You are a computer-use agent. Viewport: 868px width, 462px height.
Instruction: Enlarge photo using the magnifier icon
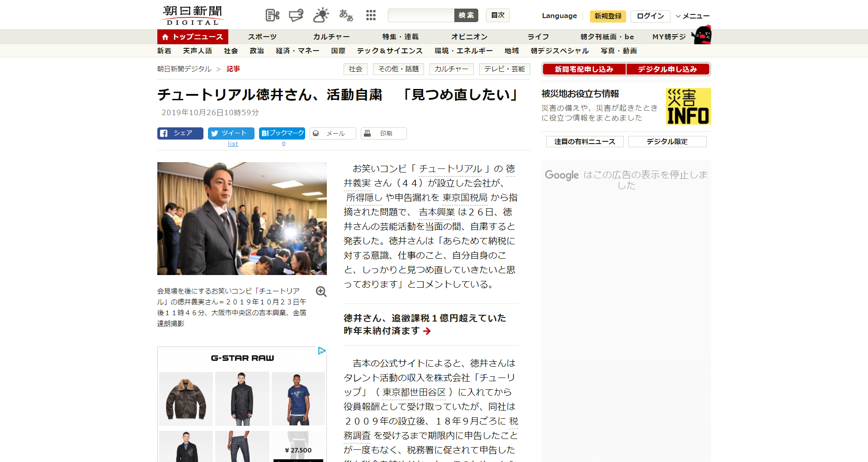(321, 292)
